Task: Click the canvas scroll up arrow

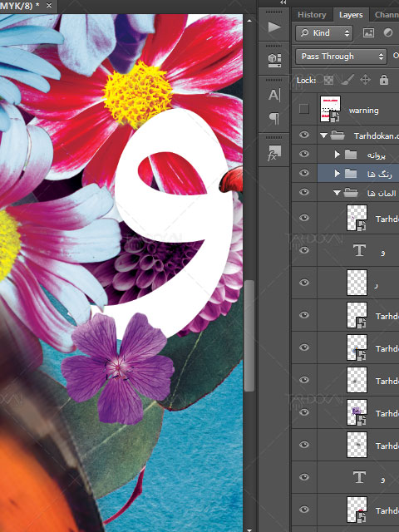Action: [x=249, y=21]
